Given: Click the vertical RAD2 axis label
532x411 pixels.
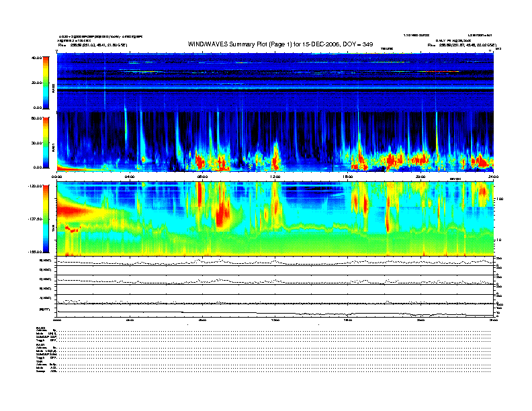Looking at the screenshot, I should coord(53,89).
